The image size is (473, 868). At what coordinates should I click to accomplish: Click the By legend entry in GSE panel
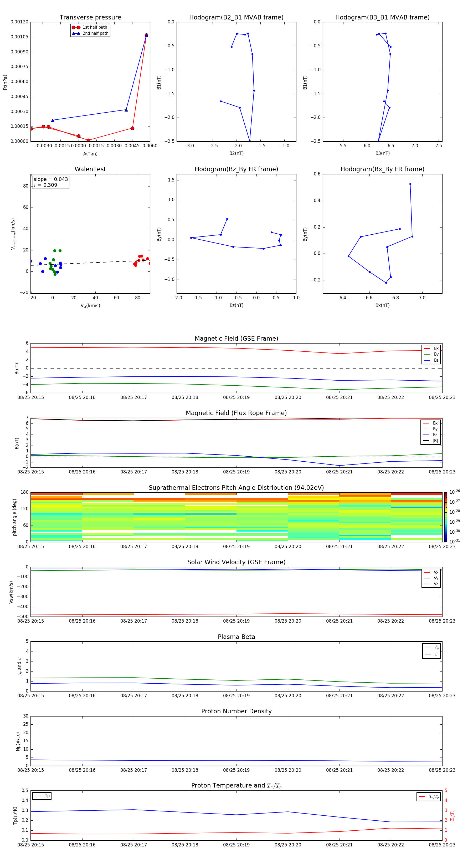coord(431,354)
